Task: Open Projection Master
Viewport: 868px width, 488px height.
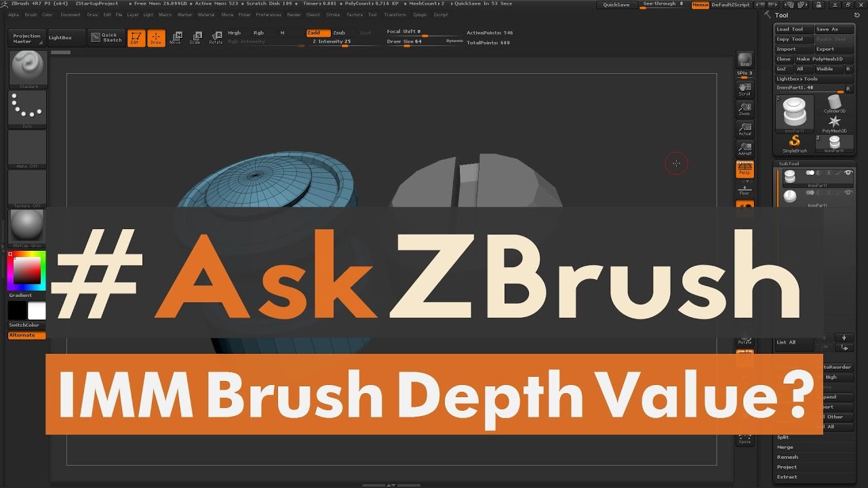Action: click(27, 38)
